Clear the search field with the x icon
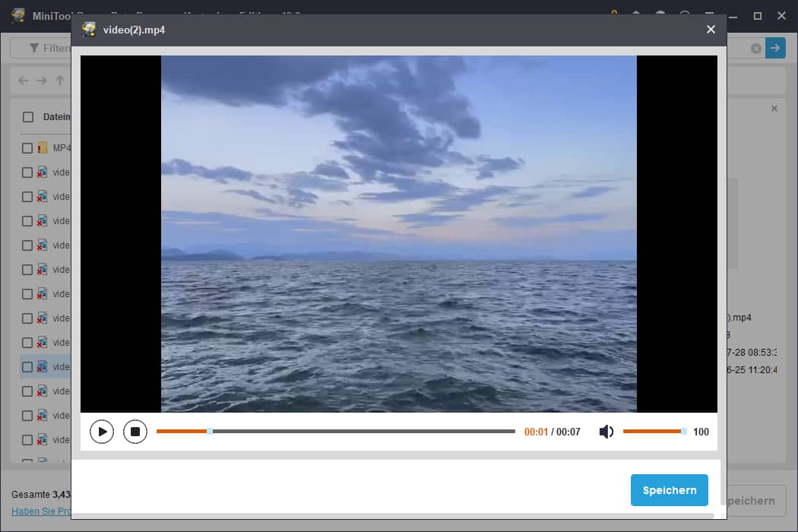 click(755, 48)
